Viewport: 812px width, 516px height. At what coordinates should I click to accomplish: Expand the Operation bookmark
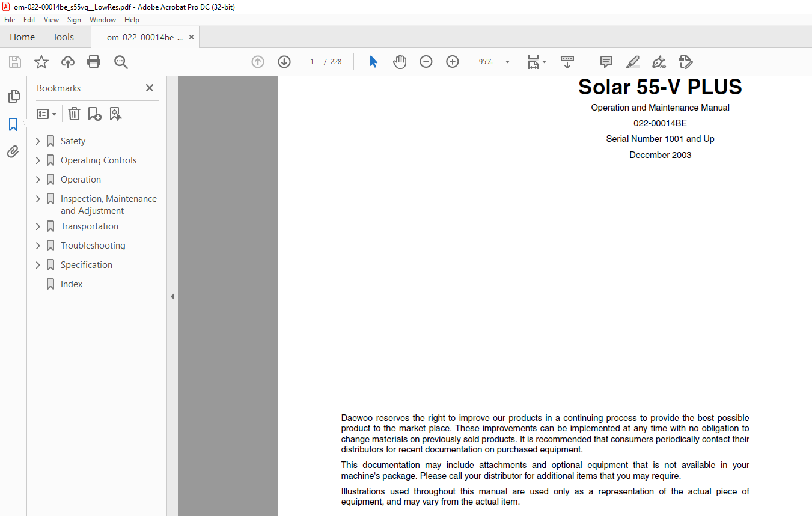pos(38,180)
